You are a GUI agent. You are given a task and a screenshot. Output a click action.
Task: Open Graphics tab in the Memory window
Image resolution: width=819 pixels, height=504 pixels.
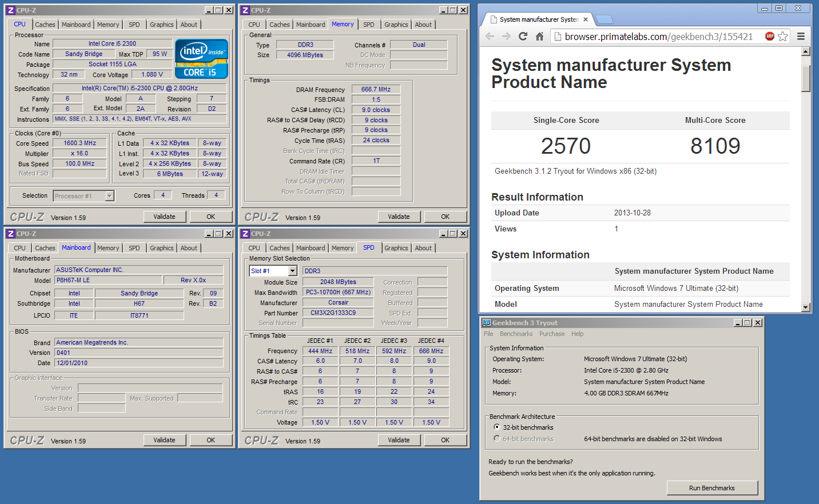(396, 25)
